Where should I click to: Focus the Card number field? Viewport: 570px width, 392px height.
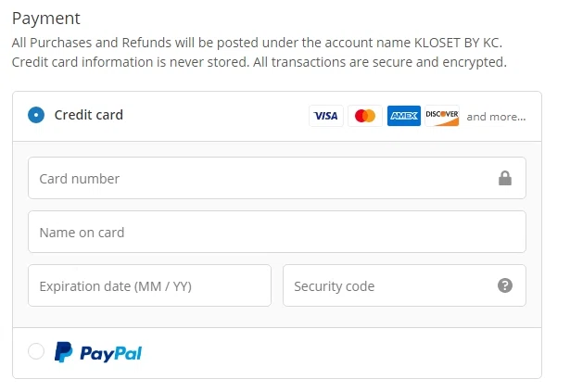260,178
